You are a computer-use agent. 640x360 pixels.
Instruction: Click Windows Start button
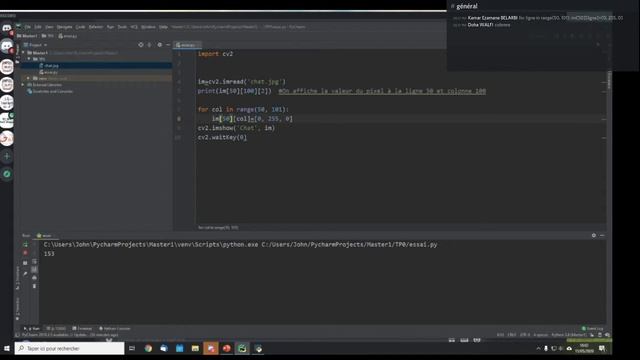(7, 348)
